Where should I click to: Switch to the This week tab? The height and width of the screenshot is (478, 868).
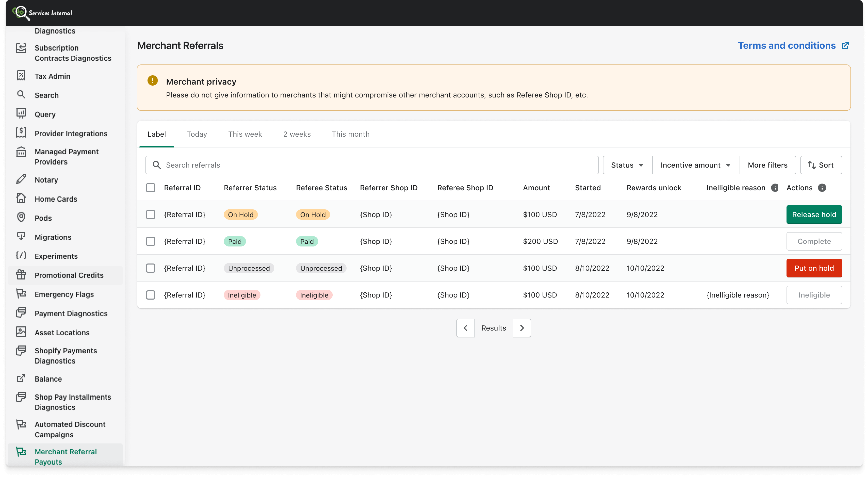245,134
